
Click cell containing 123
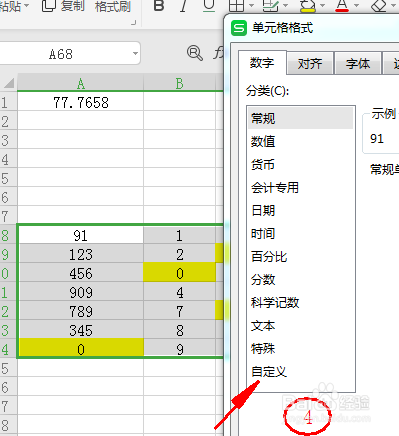click(x=80, y=254)
